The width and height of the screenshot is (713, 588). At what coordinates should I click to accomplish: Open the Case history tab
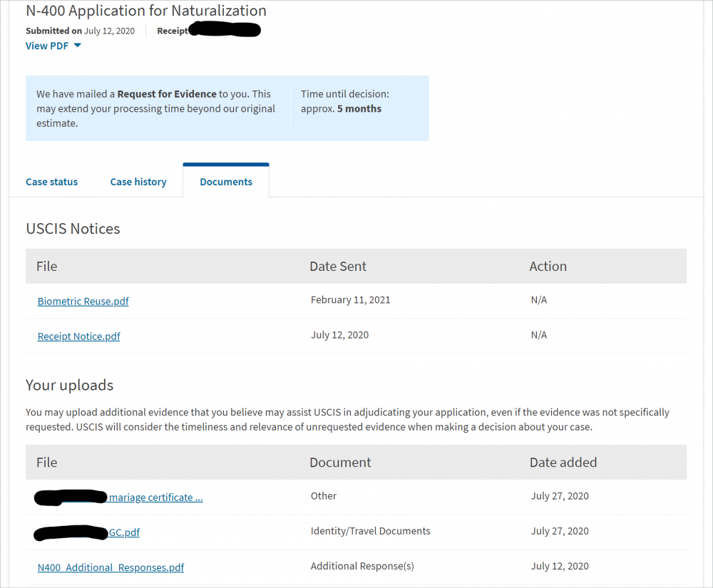click(138, 182)
